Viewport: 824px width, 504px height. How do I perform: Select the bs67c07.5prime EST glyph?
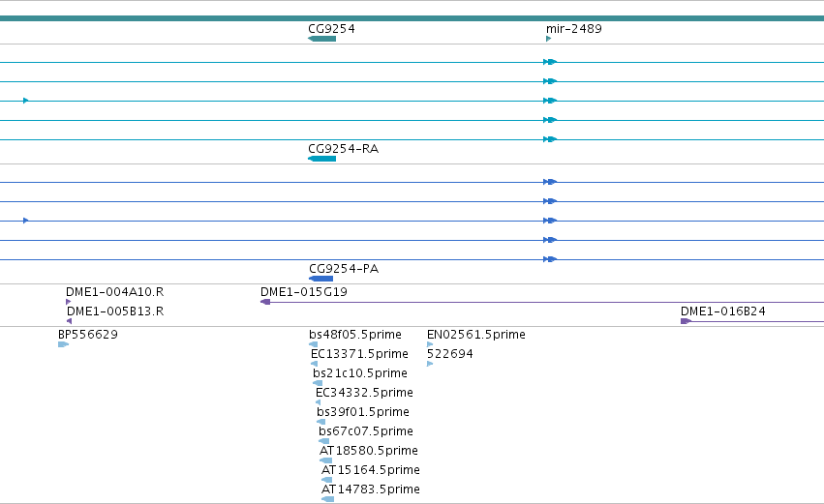(323, 441)
